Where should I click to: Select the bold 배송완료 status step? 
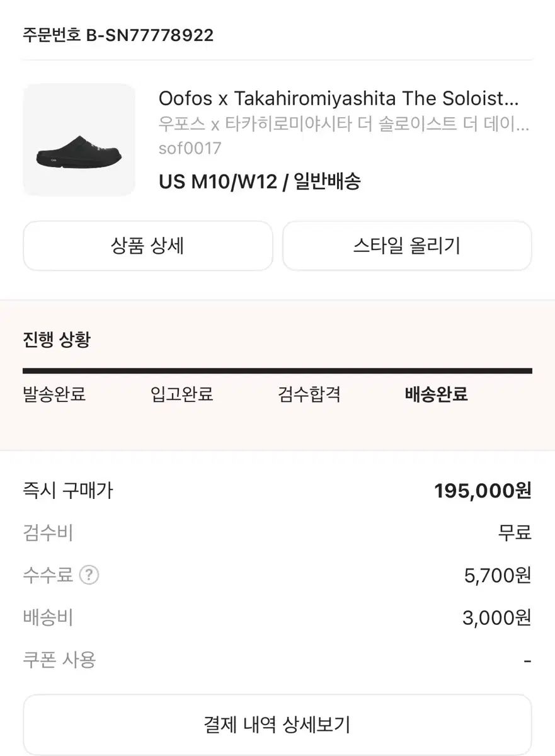[436, 395]
